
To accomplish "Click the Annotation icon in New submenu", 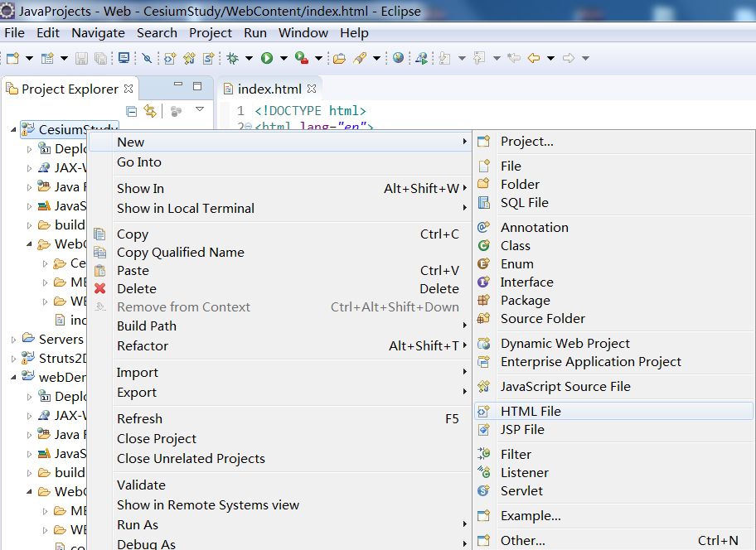I will (483, 227).
